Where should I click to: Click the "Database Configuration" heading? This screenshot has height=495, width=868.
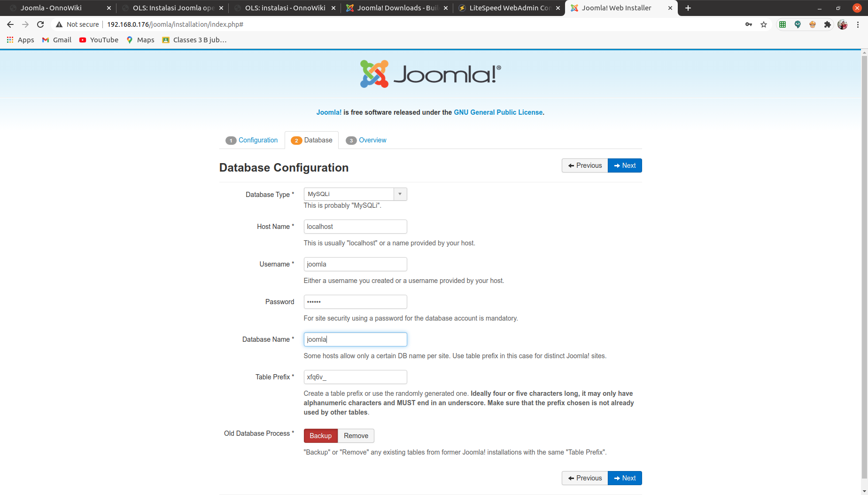coord(284,168)
